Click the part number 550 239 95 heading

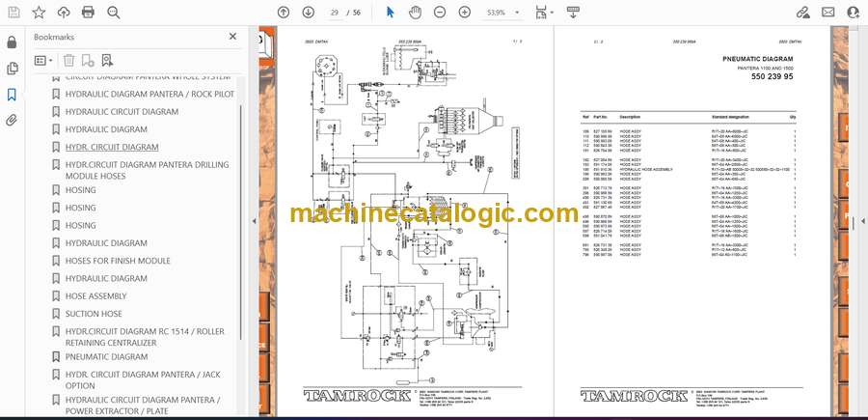pyautogui.click(x=772, y=77)
